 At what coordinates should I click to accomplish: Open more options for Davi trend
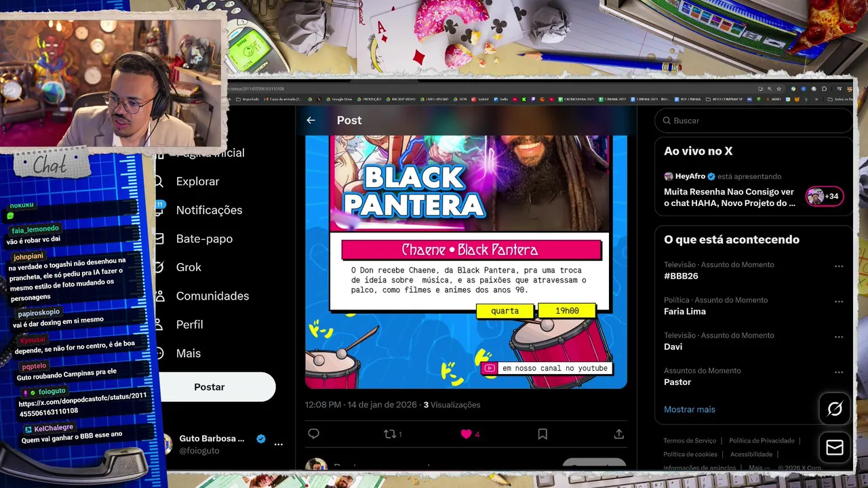pyautogui.click(x=839, y=337)
